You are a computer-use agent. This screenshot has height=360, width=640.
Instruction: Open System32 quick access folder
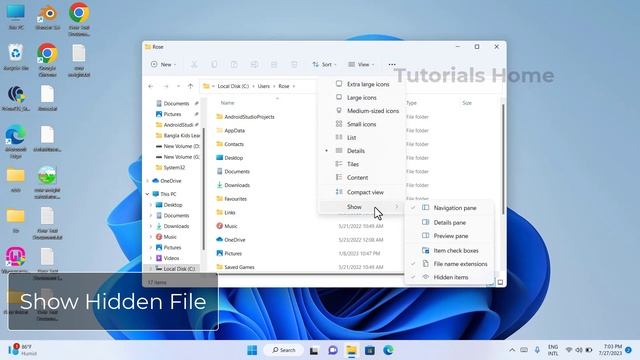171,167
